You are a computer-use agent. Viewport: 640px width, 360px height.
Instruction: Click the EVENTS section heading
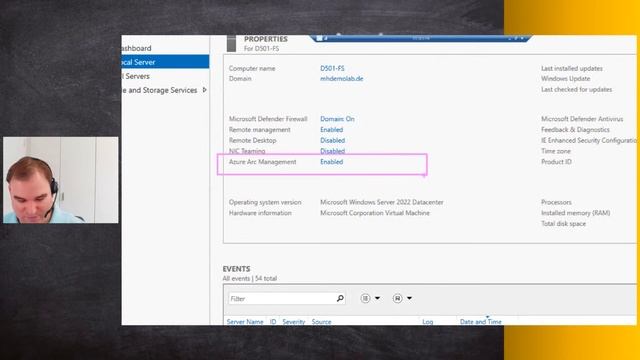[236, 269]
